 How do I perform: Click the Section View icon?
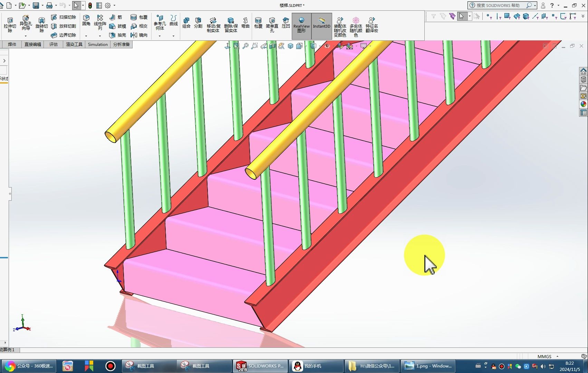[x=272, y=46]
